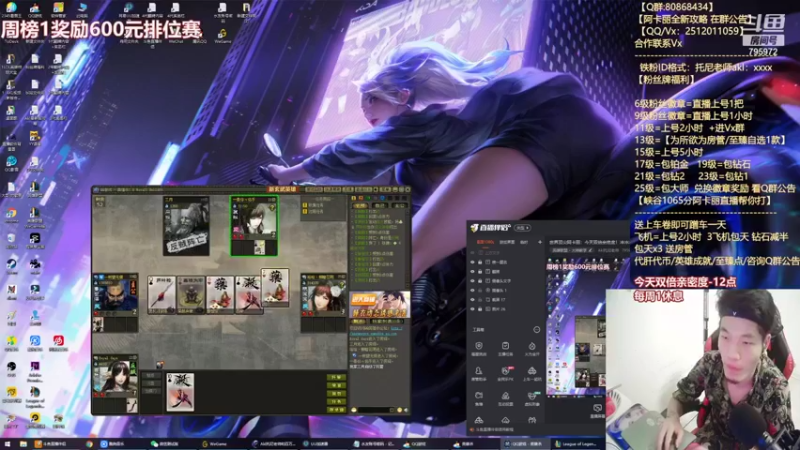This screenshot has height=450, width=800.
Task: Open Windows Start menu
Action: tap(7, 444)
